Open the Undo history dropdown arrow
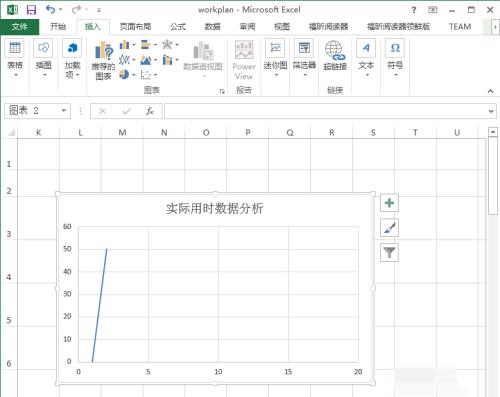This screenshot has width=500, height=397. [x=61, y=10]
